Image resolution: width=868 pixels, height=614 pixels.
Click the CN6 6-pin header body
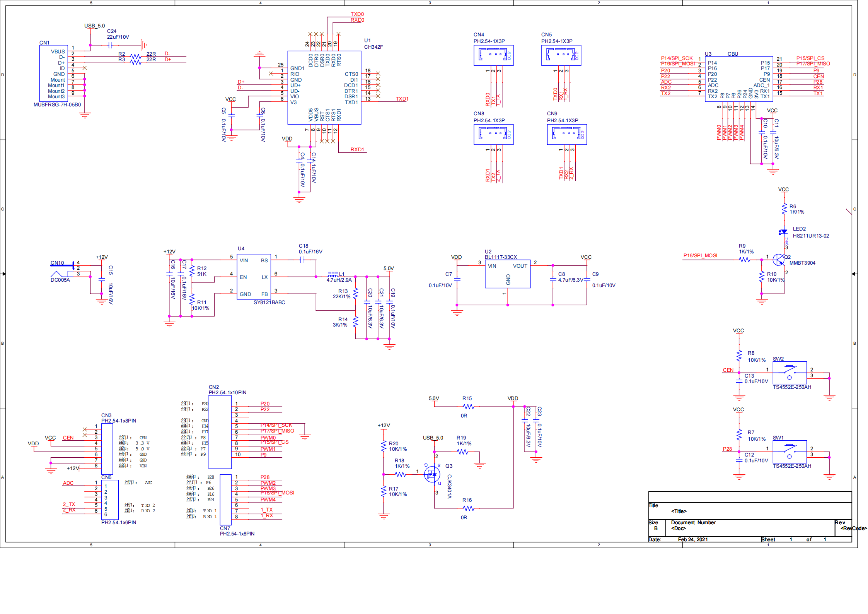110,499
